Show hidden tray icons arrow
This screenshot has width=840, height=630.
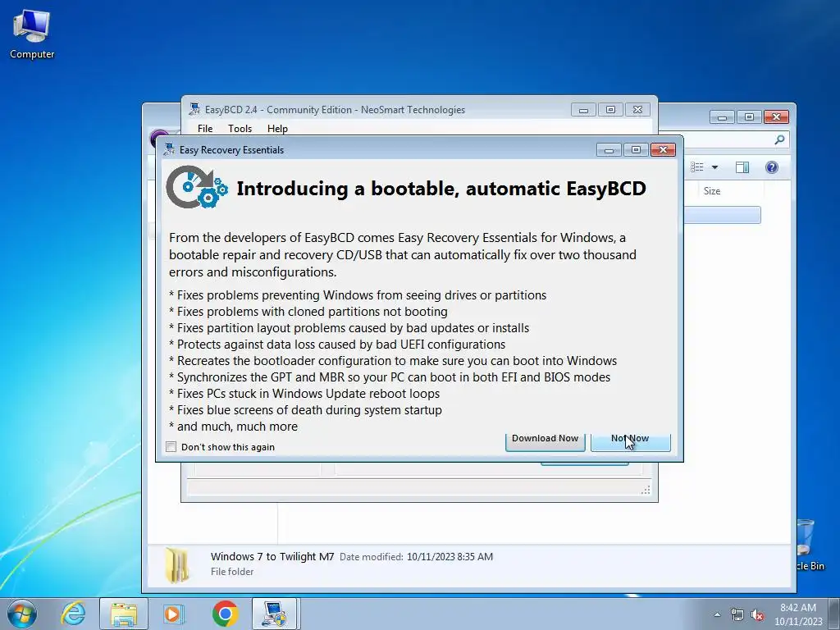717,614
